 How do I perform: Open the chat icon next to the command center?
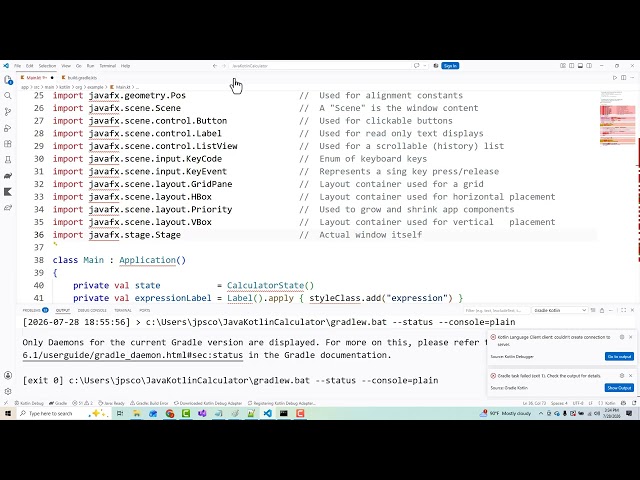click(416, 66)
